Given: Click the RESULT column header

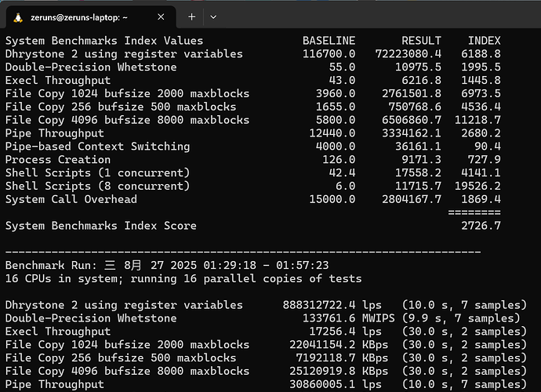Looking at the screenshot, I should coord(421,41).
